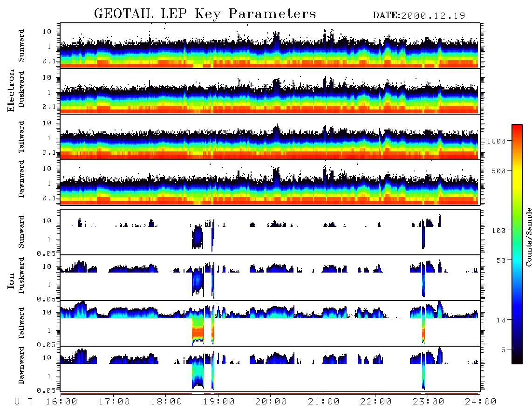Click the Ion Duskward spectrogram panel
The width and height of the screenshot is (532, 410).
tap(270, 278)
